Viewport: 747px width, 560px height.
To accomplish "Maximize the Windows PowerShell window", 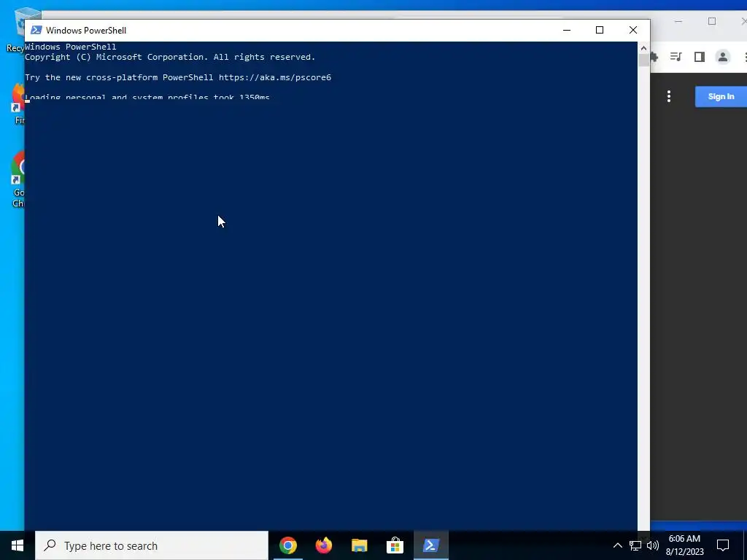I will tap(600, 30).
